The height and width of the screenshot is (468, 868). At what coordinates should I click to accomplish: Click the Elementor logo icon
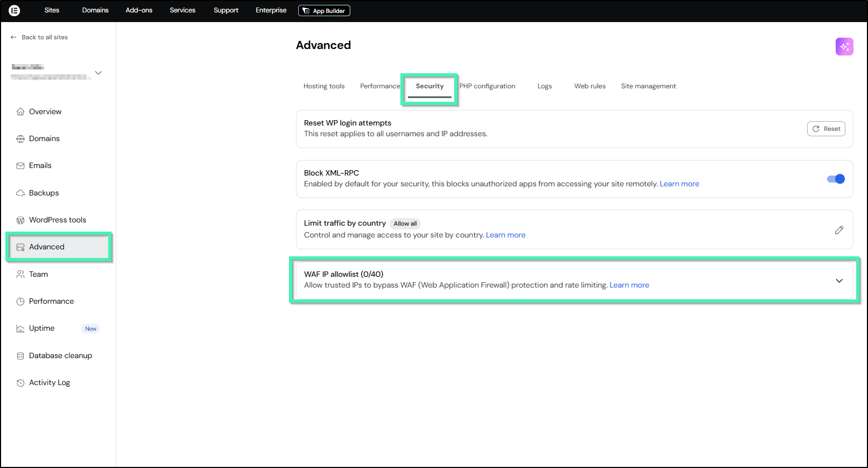[15, 10]
